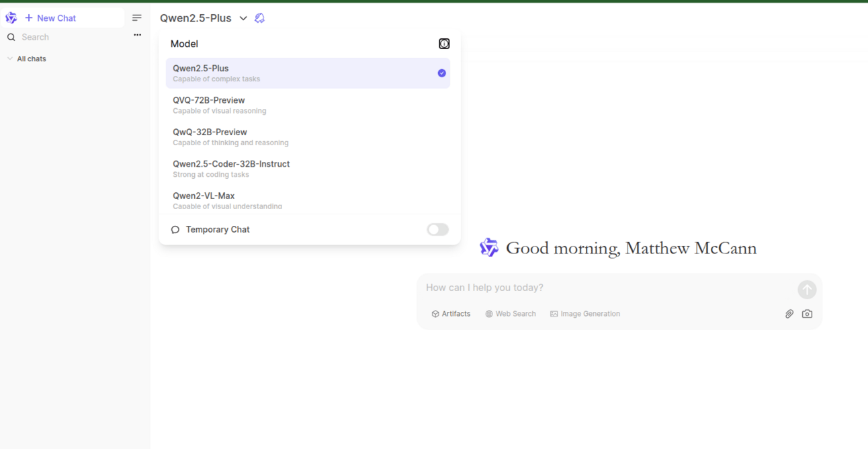The width and height of the screenshot is (868, 449).
Task: Enable the Artifacts option
Action: point(451,314)
